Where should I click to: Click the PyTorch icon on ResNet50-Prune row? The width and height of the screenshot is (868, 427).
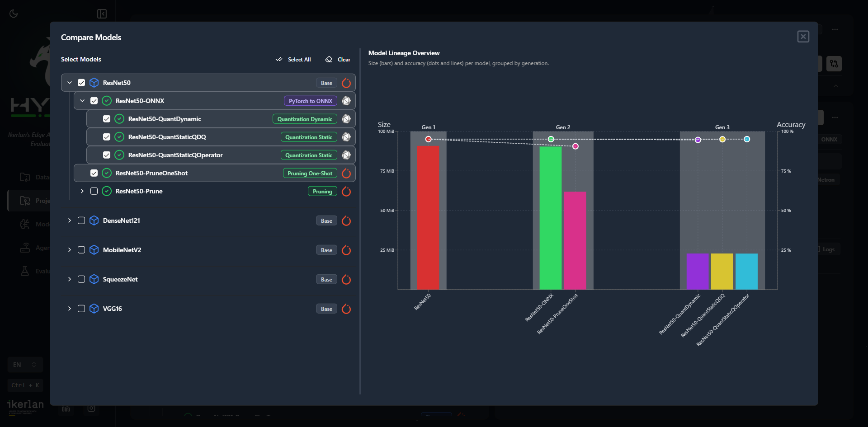point(346,191)
